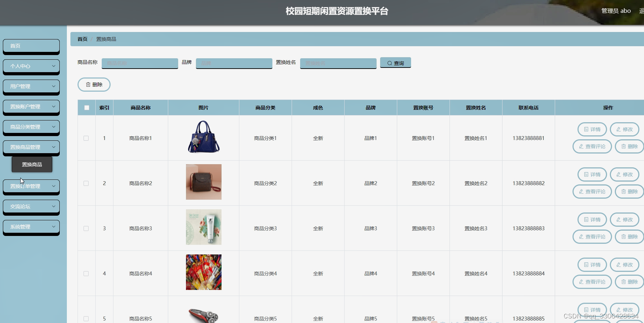Open 首页 from the sidebar

(31, 45)
